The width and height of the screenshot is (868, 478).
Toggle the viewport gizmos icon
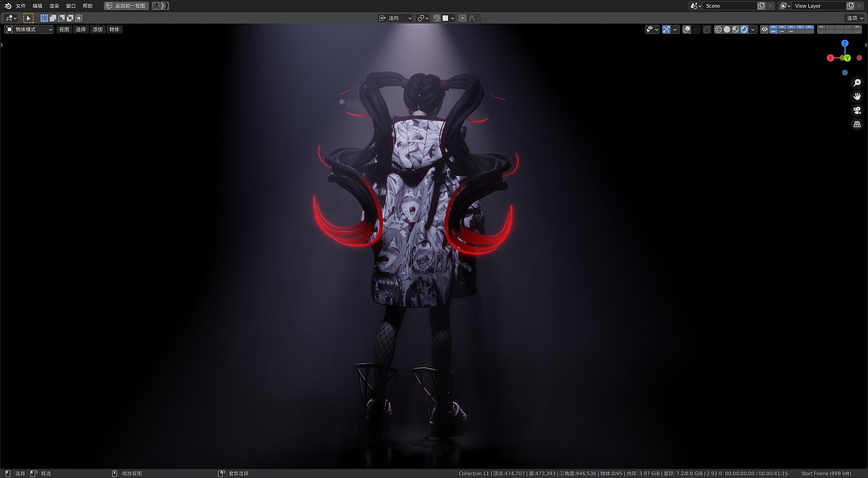(666, 29)
